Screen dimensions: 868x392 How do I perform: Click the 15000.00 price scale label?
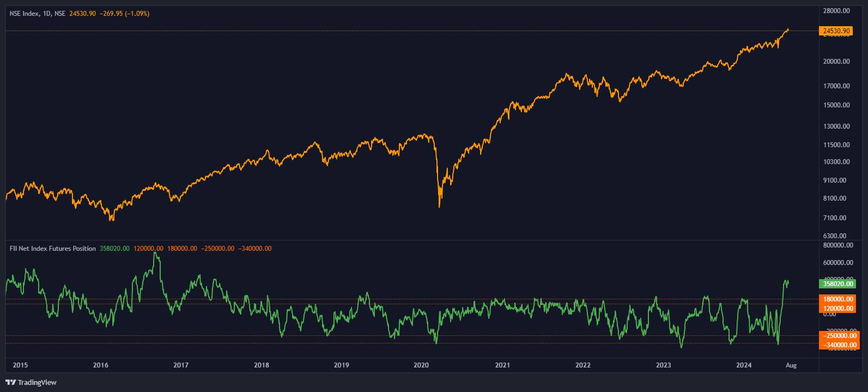point(836,105)
